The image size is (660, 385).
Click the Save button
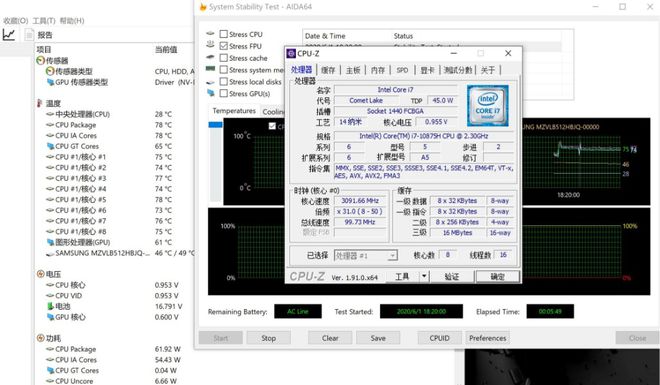pyautogui.click(x=378, y=338)
